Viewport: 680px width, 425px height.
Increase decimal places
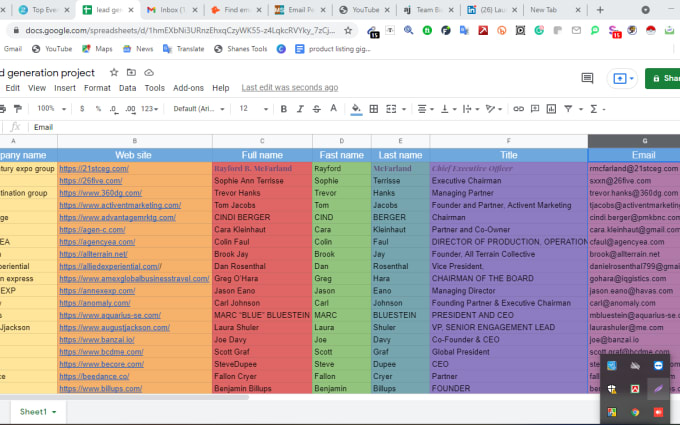130,109
